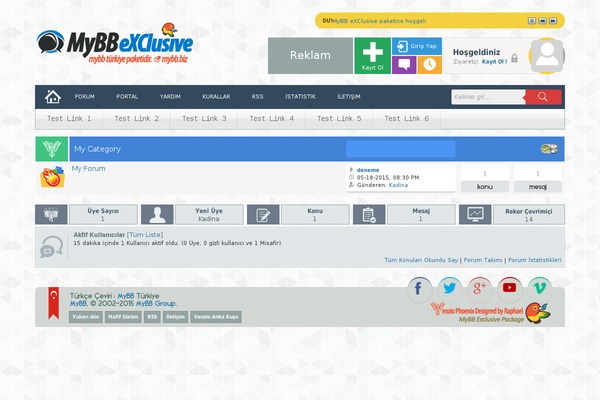Click the Mesaj clipboard icon
This screenshot has height=400, width=600.
[369, 214]
